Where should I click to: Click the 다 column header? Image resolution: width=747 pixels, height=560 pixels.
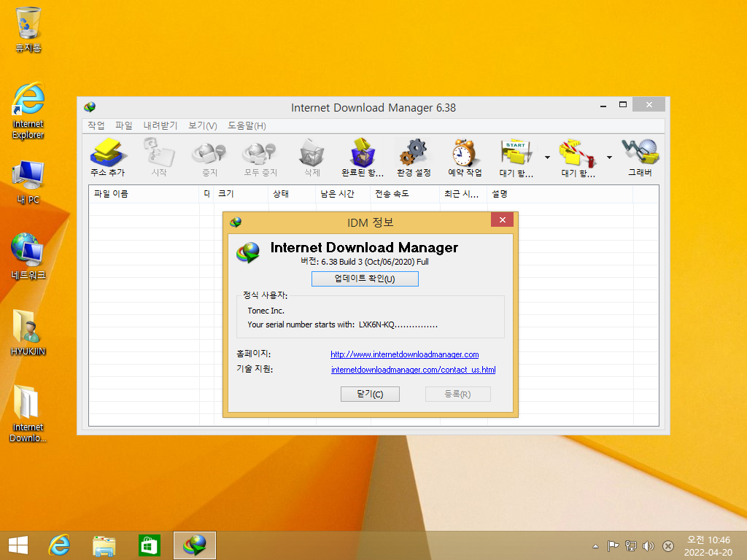coord(206,194)
